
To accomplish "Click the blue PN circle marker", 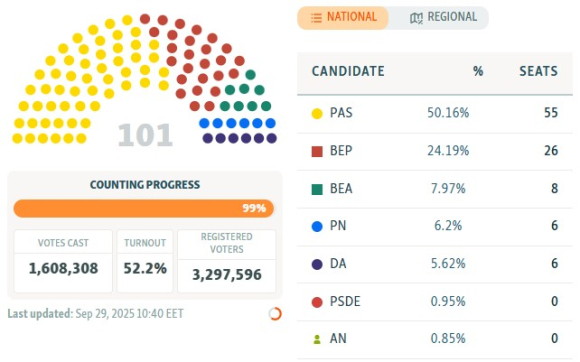I will (x=317, y=226).
